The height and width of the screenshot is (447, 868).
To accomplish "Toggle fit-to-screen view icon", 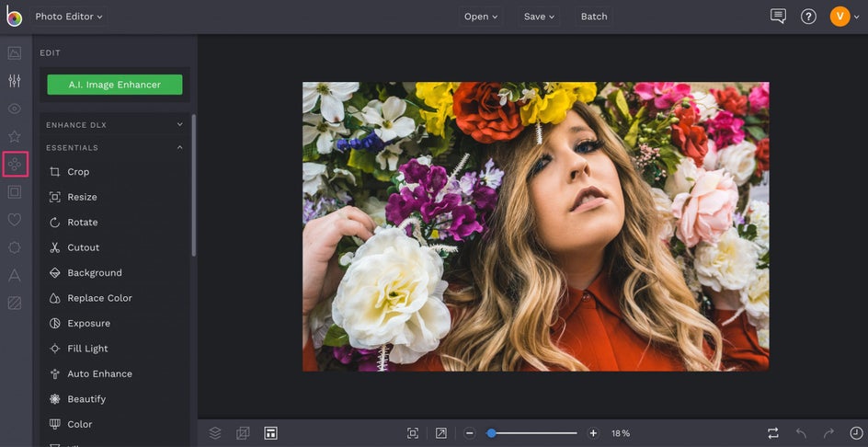I will (413, 433).
